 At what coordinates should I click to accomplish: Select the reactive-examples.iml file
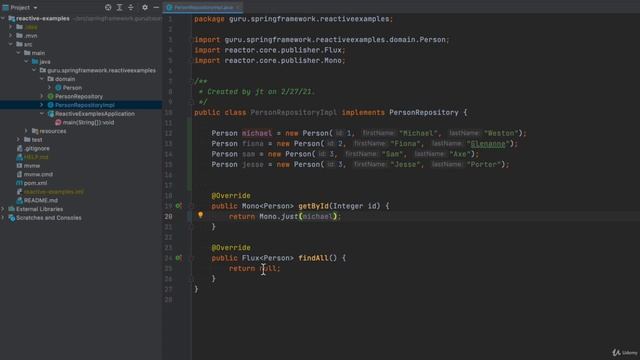coord(53,192)
